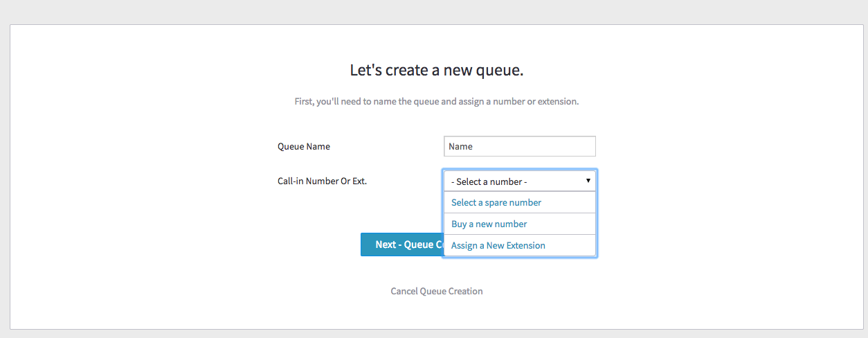This screenshot has height=338, width=868.
Task: Cancel Queue Creation via the link
Action: pyautogui.click(x=437, y=291)
